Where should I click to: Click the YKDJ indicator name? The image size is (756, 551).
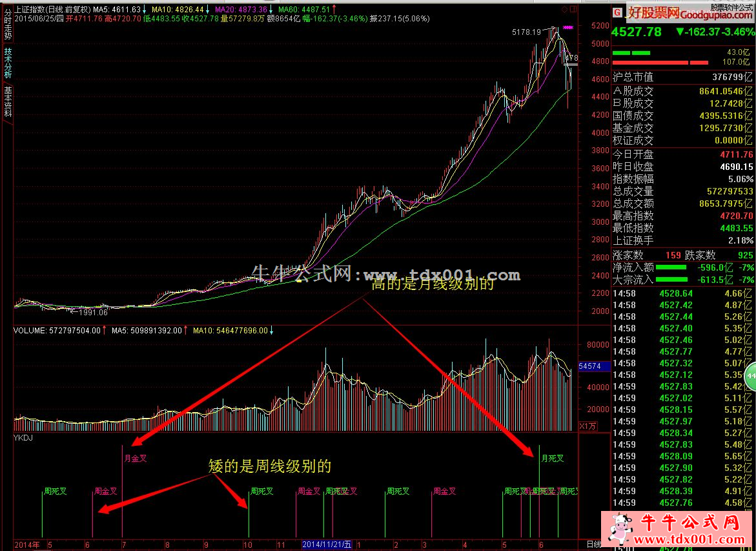click(23, 438)
